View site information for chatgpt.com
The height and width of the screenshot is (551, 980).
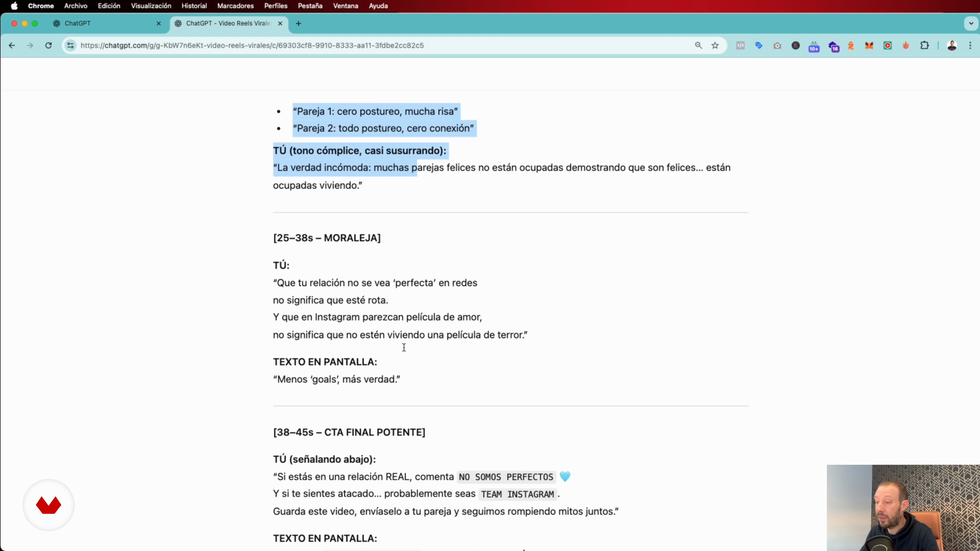point(70,46)
